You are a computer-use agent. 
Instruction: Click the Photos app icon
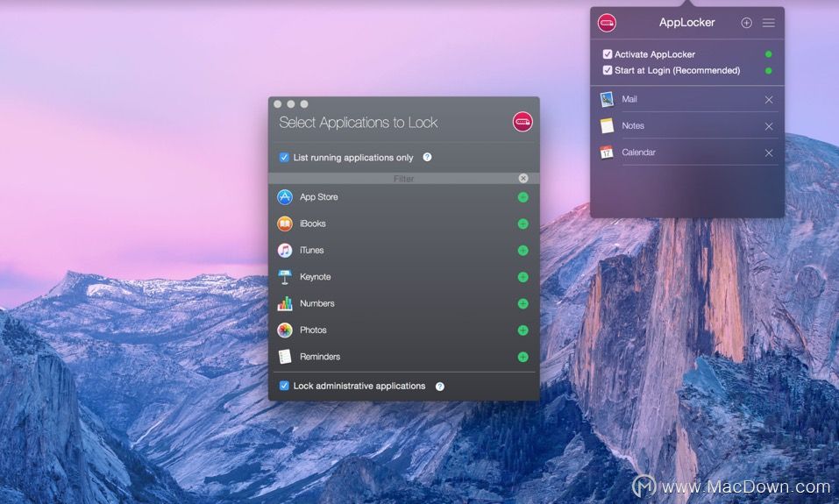285,330
